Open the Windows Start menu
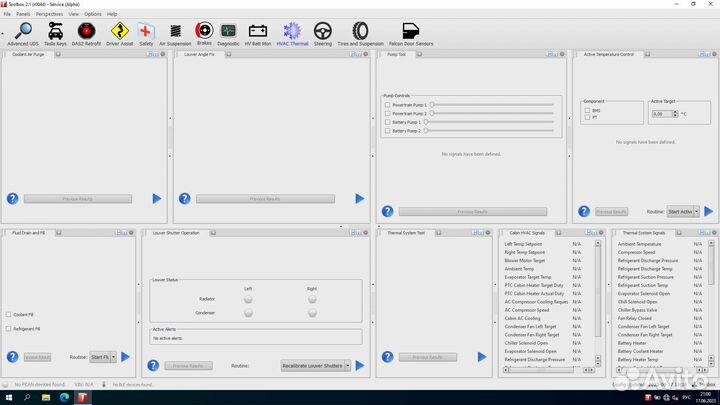 [9, 398]
